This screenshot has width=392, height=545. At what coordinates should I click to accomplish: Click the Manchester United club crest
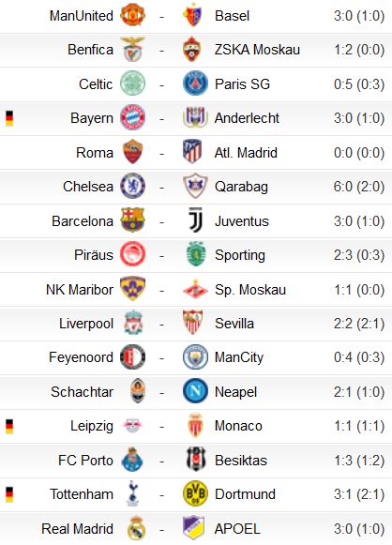coord(132,15)
